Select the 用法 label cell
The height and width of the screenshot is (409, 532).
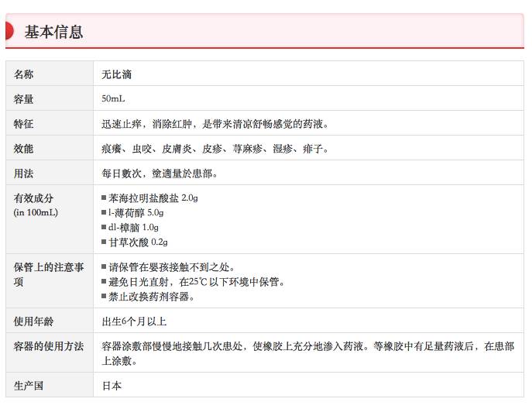pyautogui.click(x=50, y=173)
